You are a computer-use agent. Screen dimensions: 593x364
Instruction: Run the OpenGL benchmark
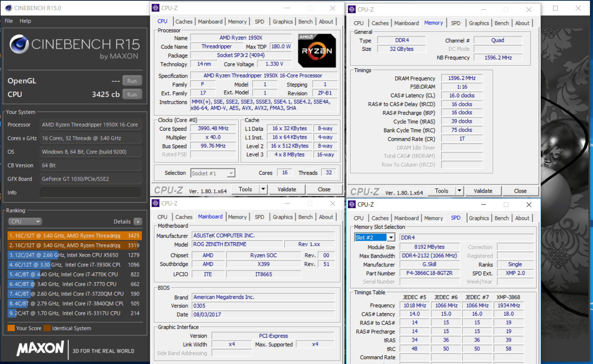[x=132, y=81]
